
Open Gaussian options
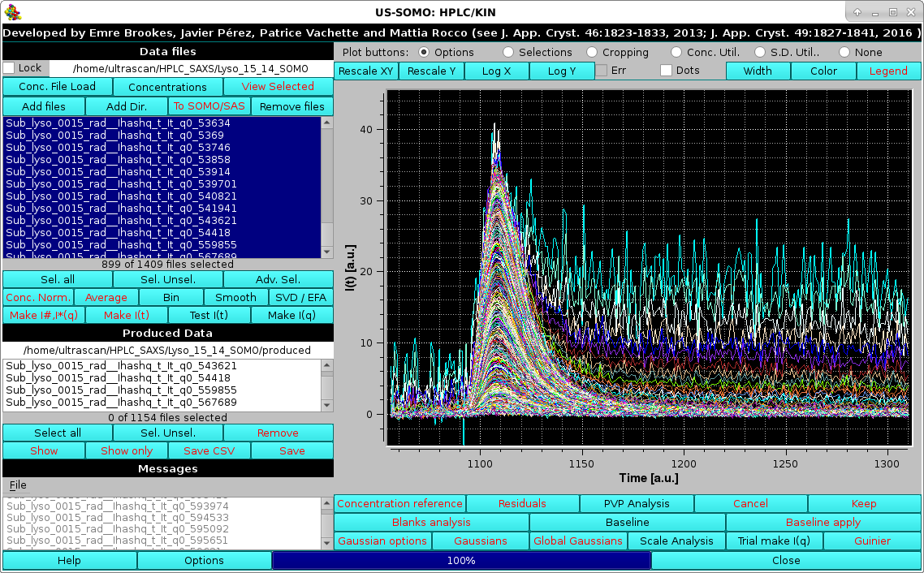382,541
